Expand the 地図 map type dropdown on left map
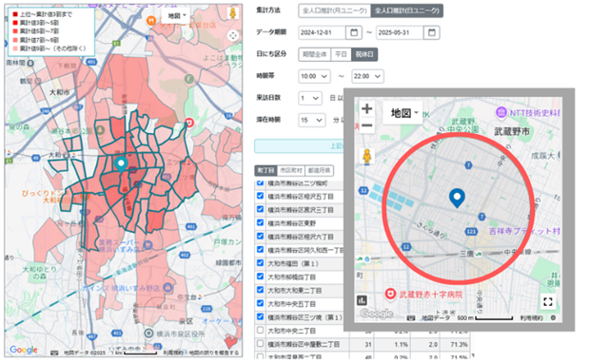 (x=177, y=16)
